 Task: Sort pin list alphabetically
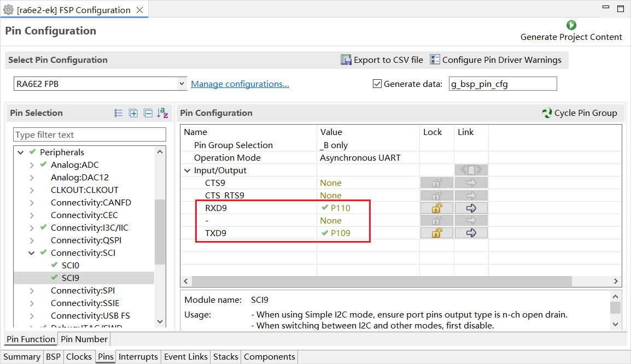[x=162, y=113]
